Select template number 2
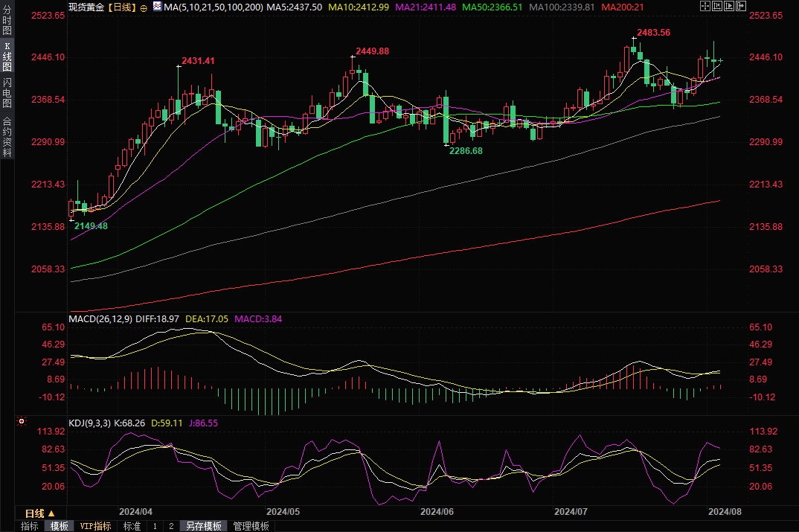The image size is (799, 532). click(171, 526)
